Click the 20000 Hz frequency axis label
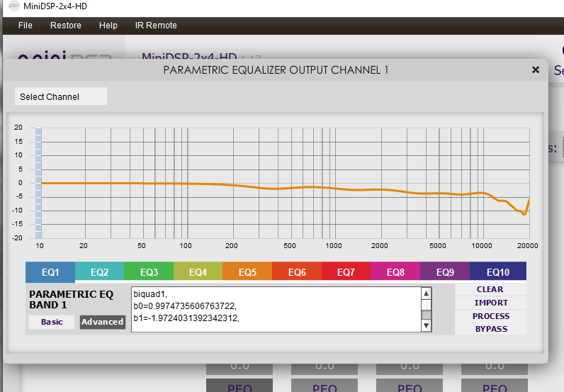The height and width of the screenshot is (392, 564). point(527,245)
